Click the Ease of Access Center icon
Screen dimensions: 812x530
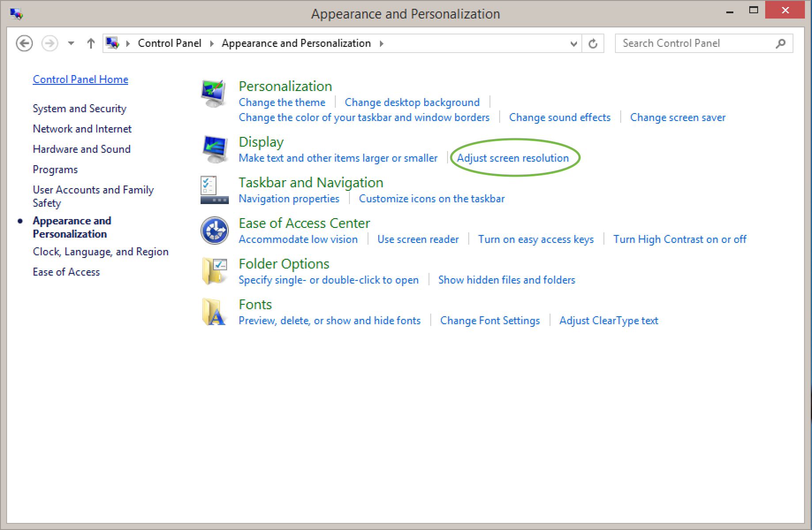click(x=215, y=231)
